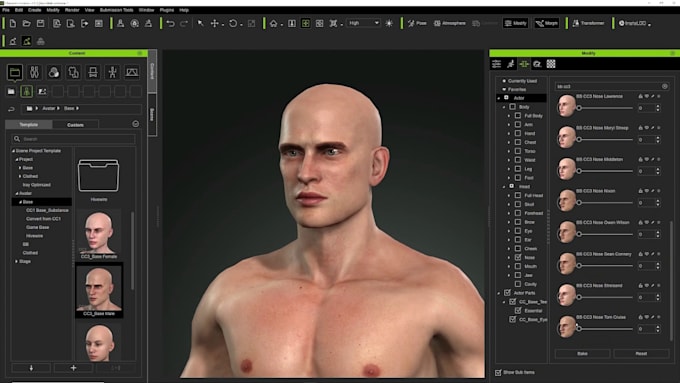The image size is (680, 383).
Task: Open the Render menu
Action: (x=72, y=10)
